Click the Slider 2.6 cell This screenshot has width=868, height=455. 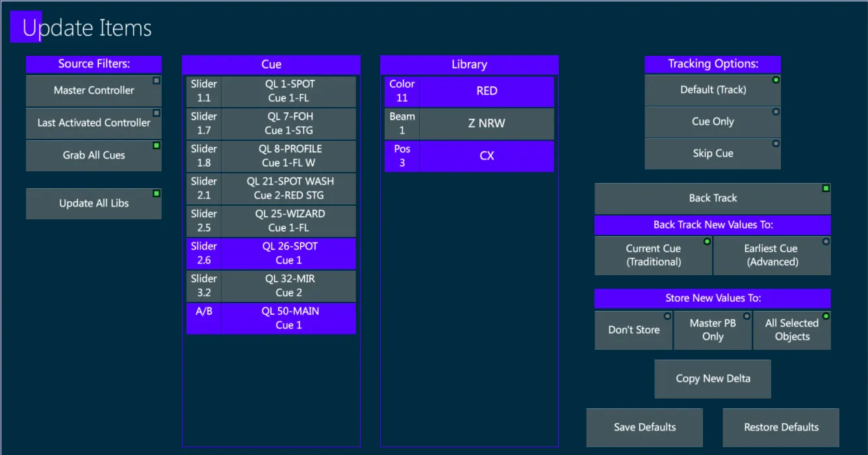coord(204,254)
